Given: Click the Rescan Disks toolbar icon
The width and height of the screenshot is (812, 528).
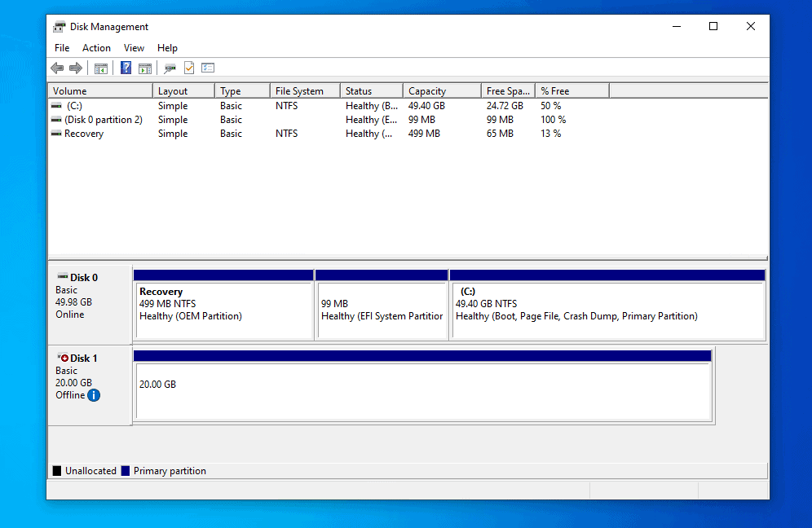Looking at the screenshot, I should coord(169,68).
